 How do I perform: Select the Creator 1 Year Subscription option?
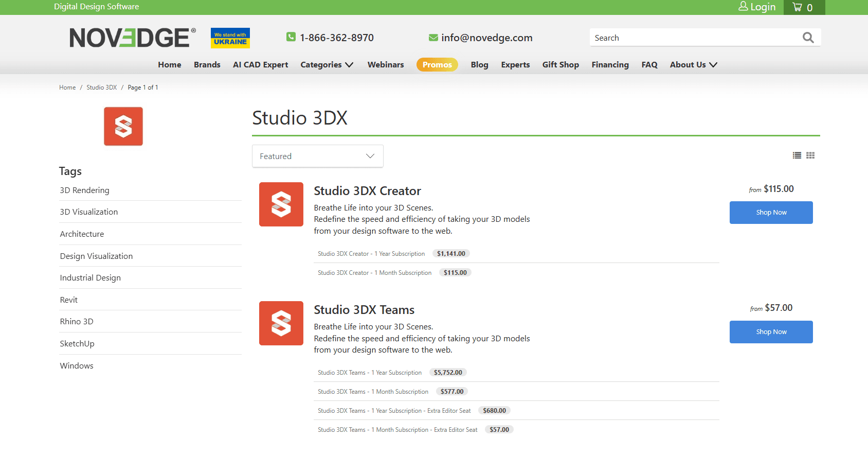click(371, 254)
